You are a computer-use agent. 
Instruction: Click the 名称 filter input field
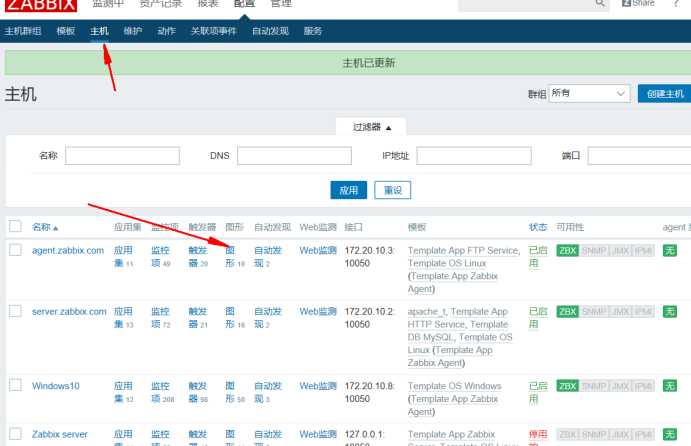(x=123, y=156)
